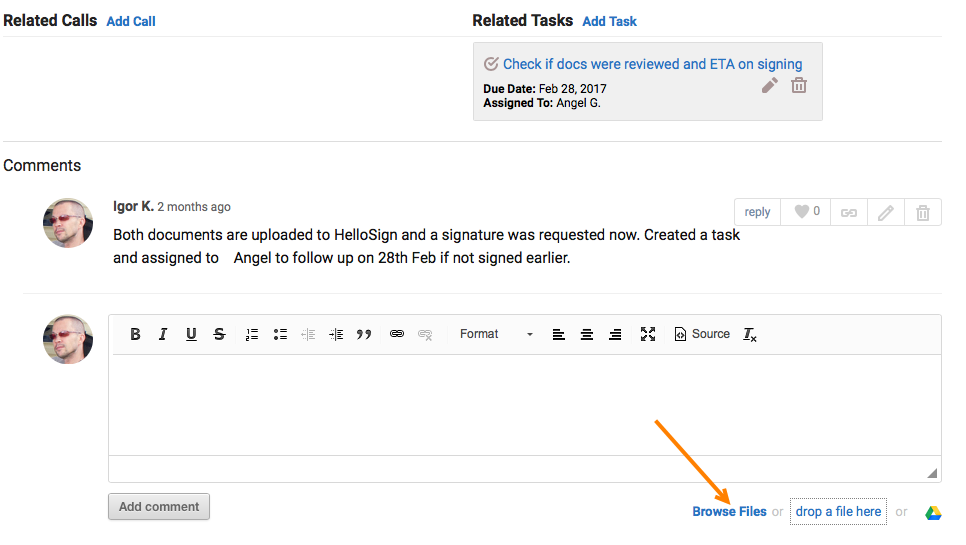
Task: Toggle Italic formatting in comment editor
Action: click(x=163, y=334)
